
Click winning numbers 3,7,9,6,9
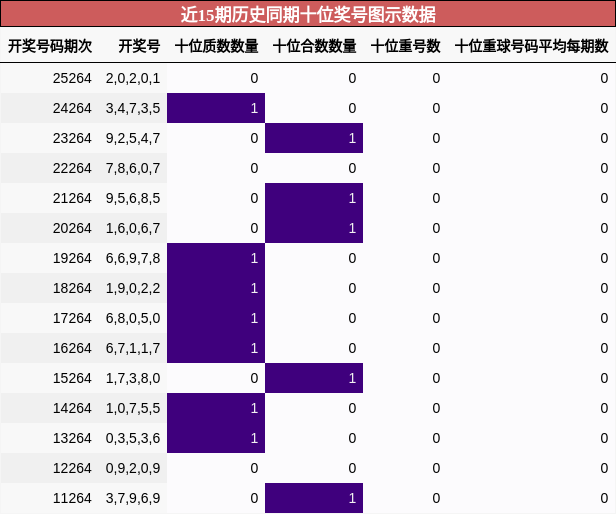tap(133, 498)
